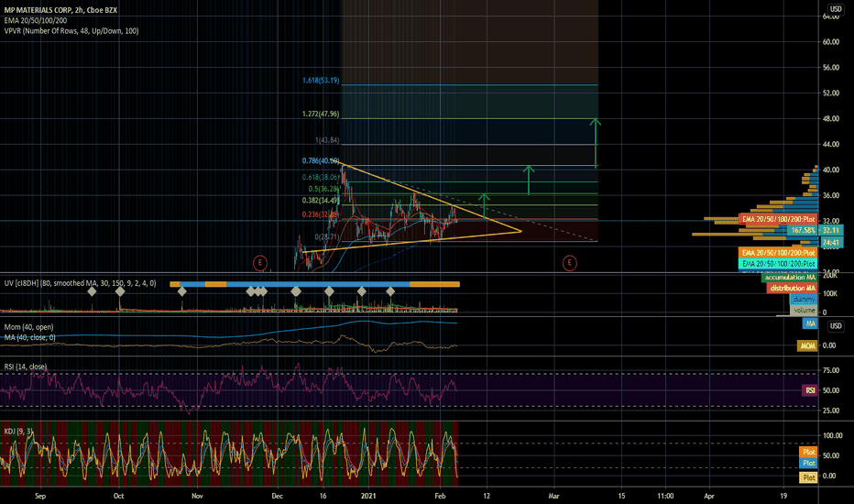Select the 0.5(36.28) Fibonacci label
854x504 pixels.
[324, 189]
